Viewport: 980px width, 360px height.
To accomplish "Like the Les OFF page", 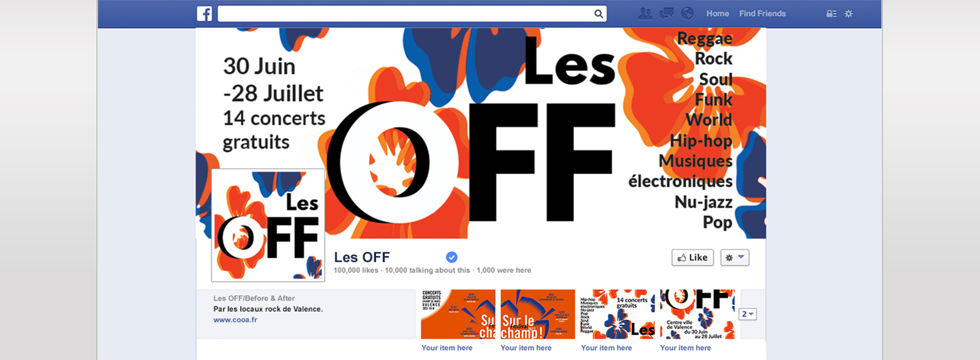I will click(693, 258).
